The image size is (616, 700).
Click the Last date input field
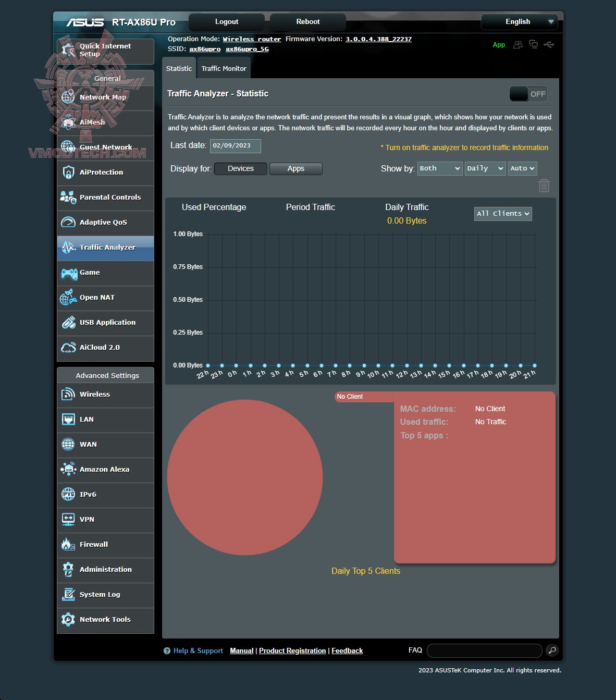coord(236,146)
